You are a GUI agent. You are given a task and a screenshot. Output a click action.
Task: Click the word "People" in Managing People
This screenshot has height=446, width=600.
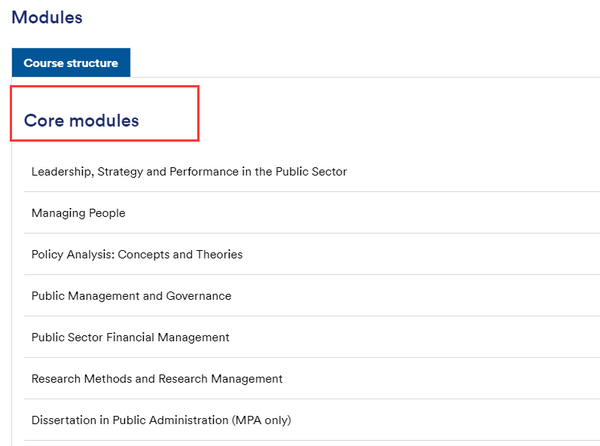click(107, 213)
